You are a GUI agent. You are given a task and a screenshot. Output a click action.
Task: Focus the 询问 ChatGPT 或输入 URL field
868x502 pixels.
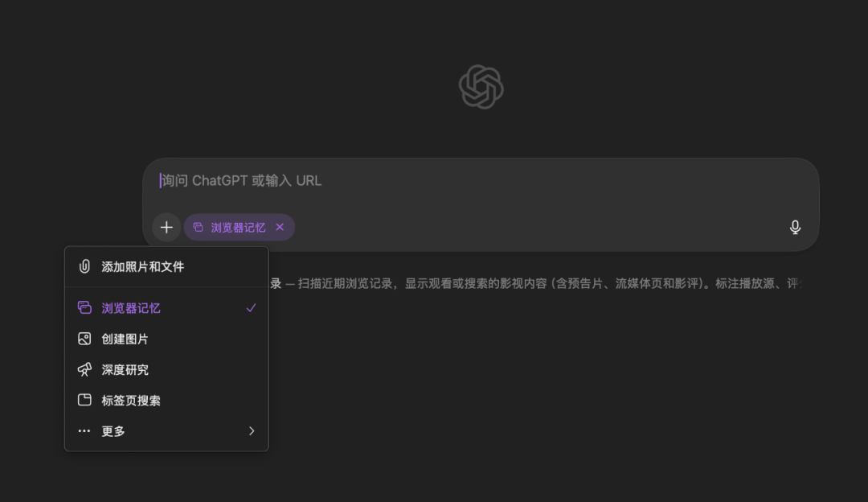(x=482, y=180)
